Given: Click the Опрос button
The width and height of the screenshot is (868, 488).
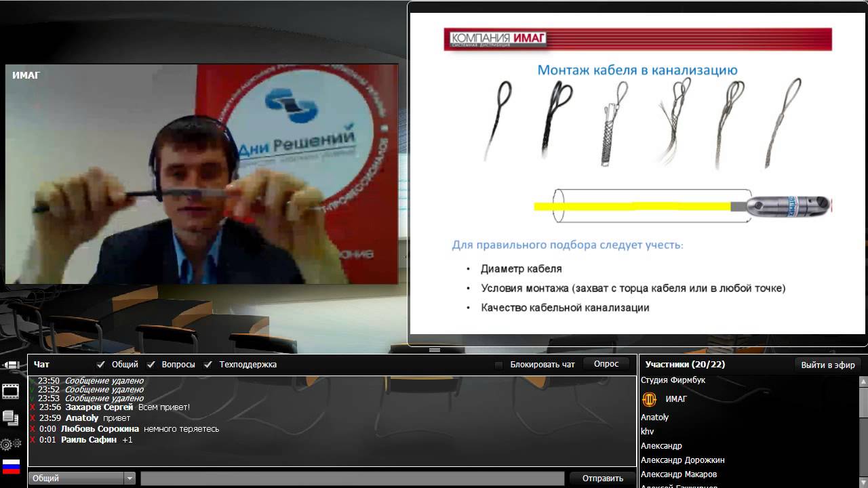Looking at the screenshot, I should (606, 364).
